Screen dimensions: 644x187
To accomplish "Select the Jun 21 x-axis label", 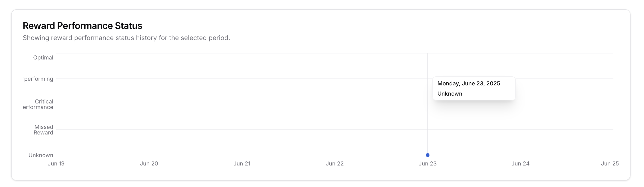I will coord(242,164).
